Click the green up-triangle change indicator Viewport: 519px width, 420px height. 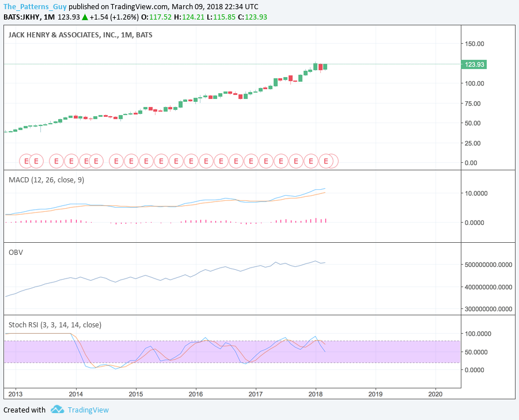pos(85,17)
